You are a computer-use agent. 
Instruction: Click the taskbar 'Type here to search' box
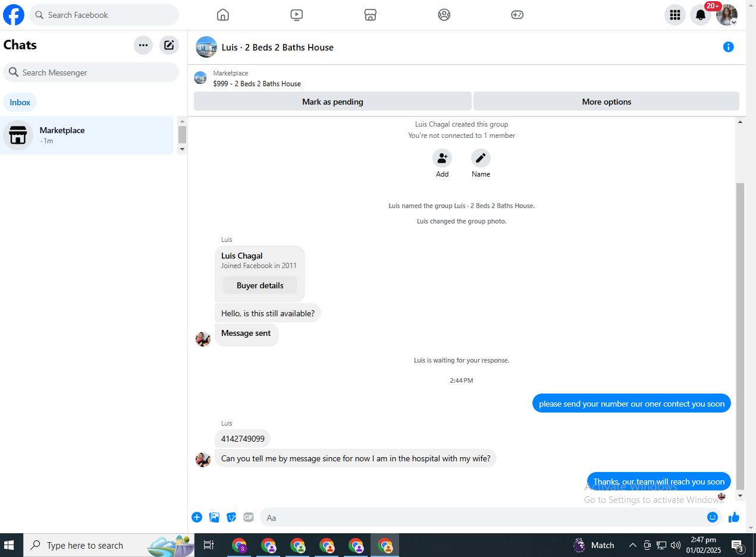(x=108, y=545)
